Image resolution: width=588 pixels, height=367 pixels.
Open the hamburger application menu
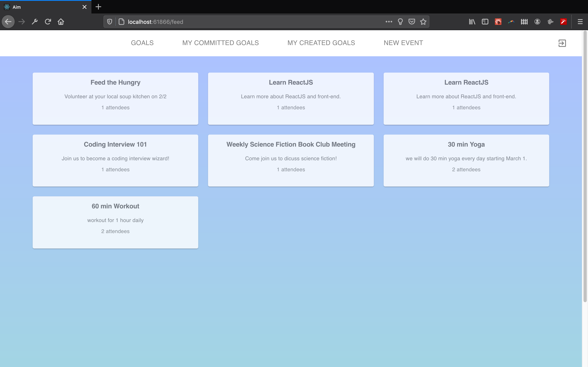tap(580, 22)
